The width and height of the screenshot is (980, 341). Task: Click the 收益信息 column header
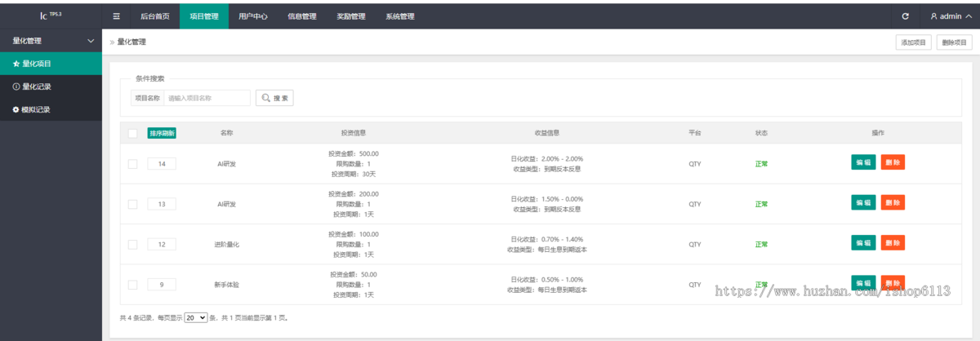click(546, 133)
